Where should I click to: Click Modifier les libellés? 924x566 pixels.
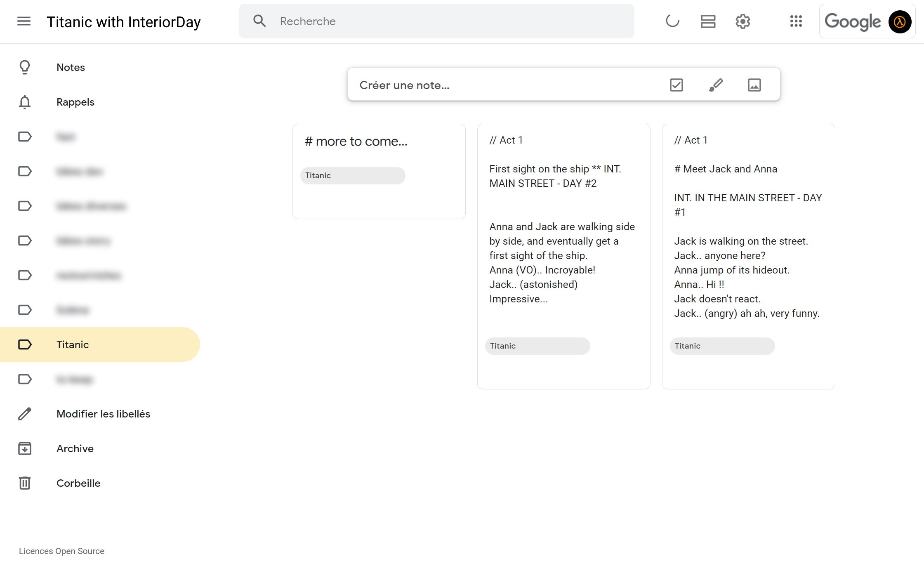pyautogui.click(x=103, y=414)
